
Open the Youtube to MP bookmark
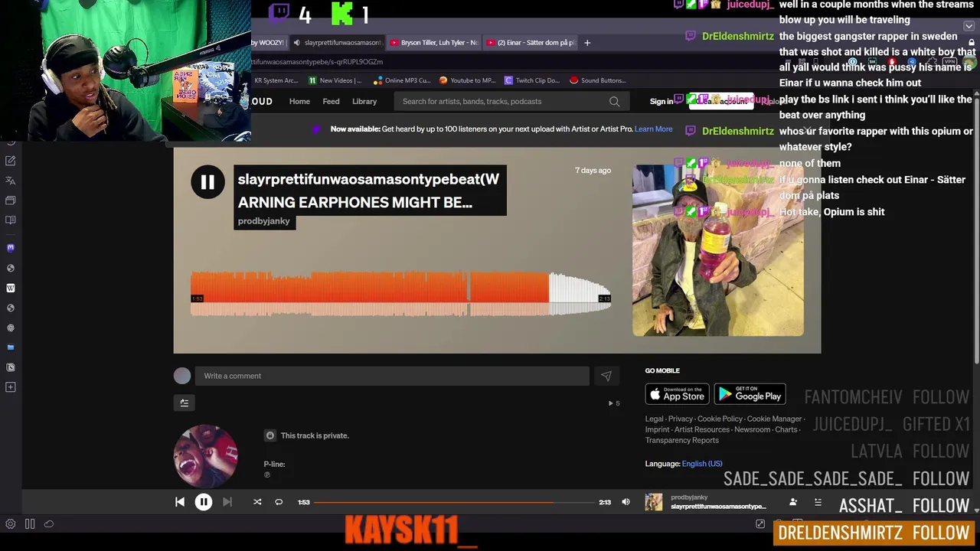[467, 80]
